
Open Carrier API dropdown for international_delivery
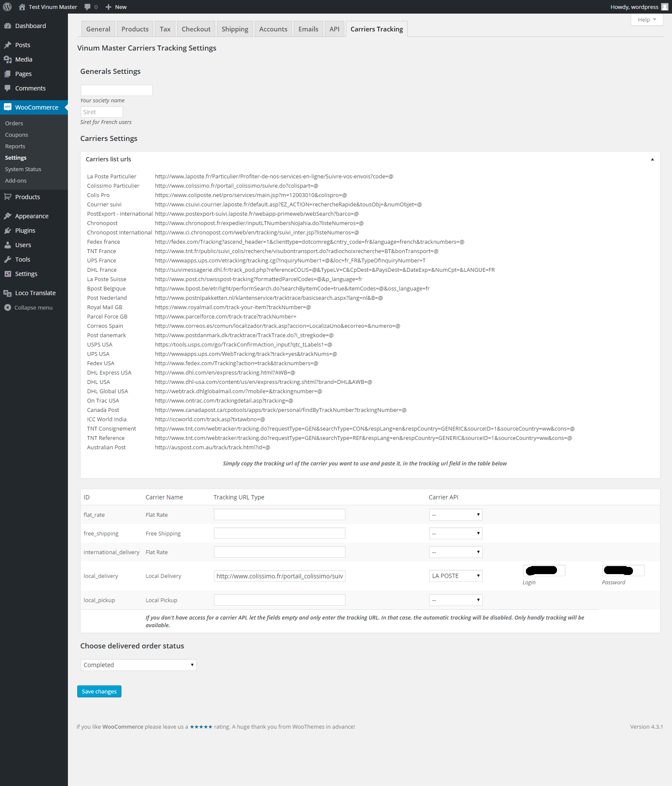coord(456,552)
